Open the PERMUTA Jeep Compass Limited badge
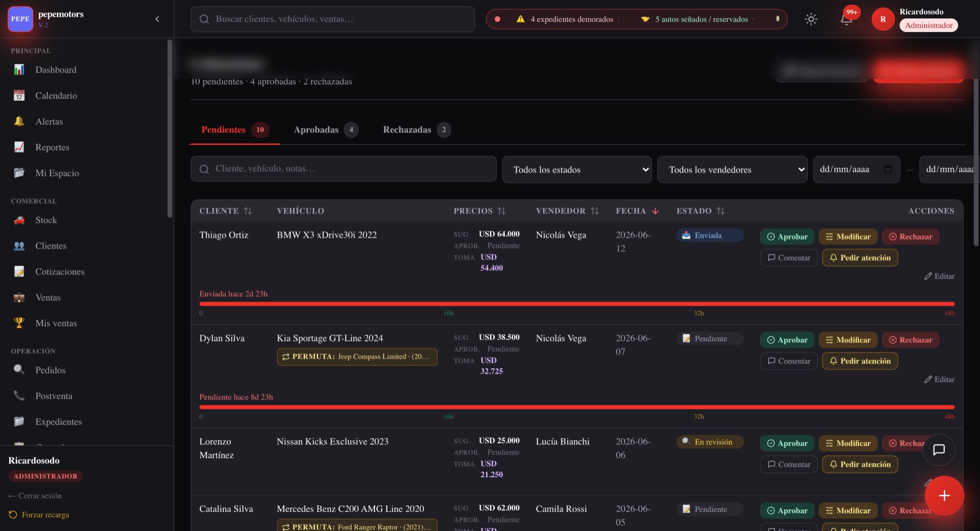Image resolution: width=980 pixels, height=531 pixels. [357, 357]
